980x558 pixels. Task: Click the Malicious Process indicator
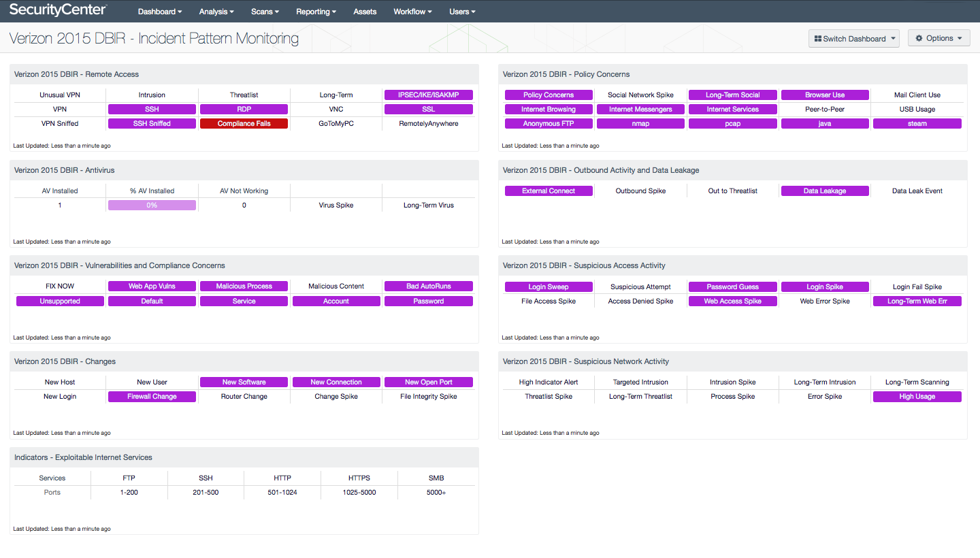point(244,286)
